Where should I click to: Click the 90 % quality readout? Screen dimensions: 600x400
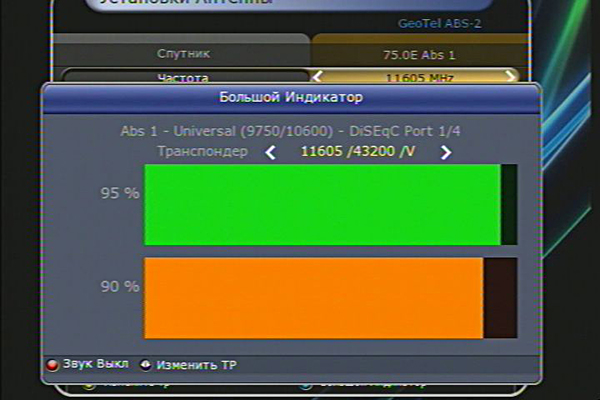pos(119,287)
